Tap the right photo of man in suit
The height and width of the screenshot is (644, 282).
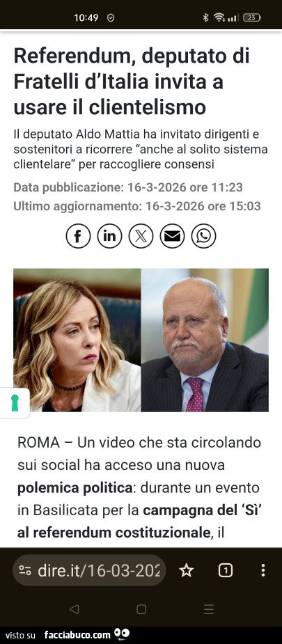pos(205,340)
